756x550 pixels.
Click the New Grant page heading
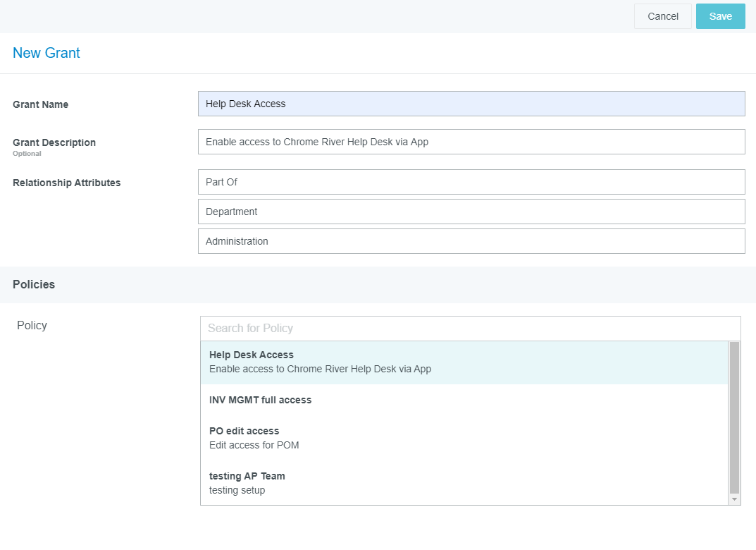pyautogui.click(x=47, y=53)
